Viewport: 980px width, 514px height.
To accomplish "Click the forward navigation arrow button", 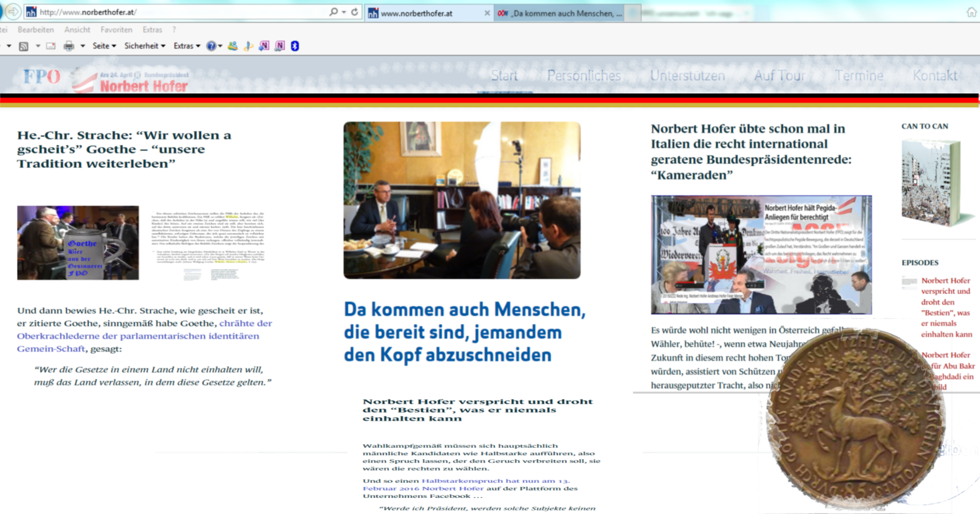I will (13, 12).
